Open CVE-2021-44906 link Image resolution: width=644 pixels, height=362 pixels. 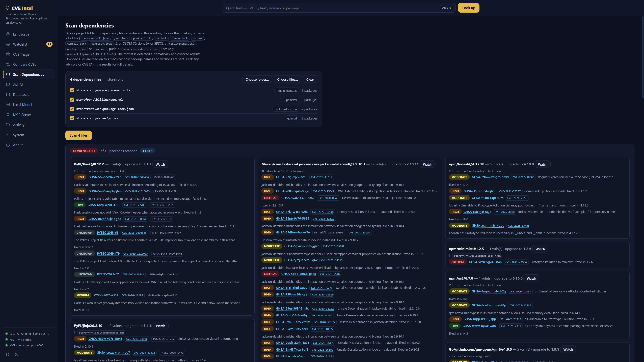516,262
